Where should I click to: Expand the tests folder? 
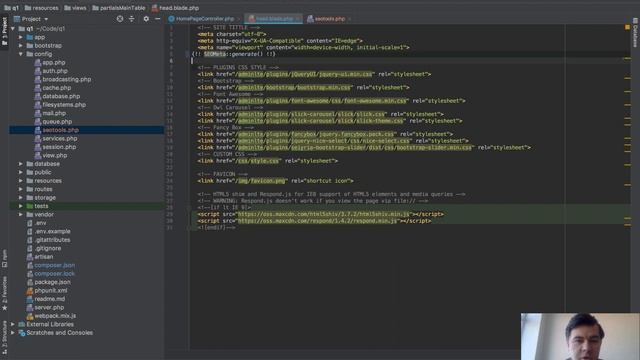click(x=20, y=206)
